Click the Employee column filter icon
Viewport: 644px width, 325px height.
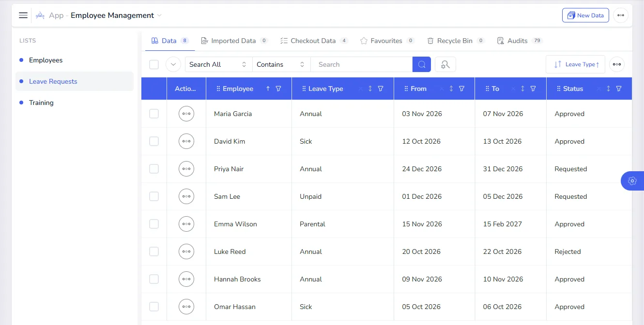point(278,89)
